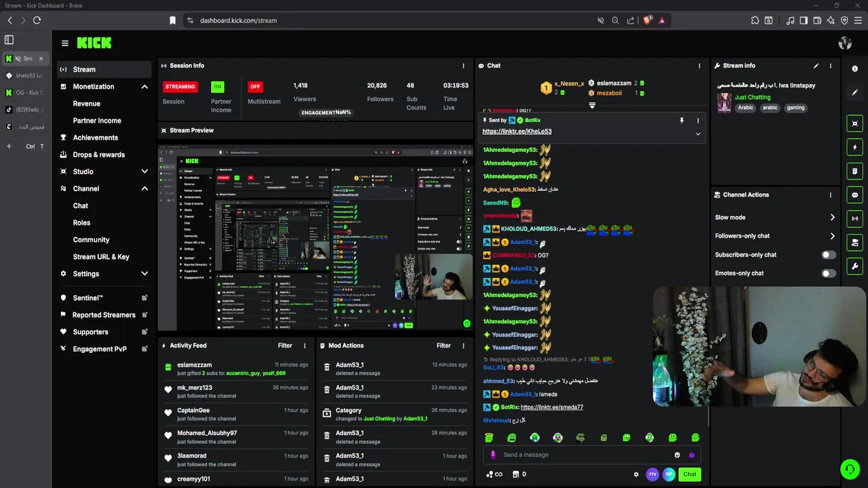Click the Brave Shields icon in the address bar
This screenshot has width=868, height=488.
(x=647, y=20)
